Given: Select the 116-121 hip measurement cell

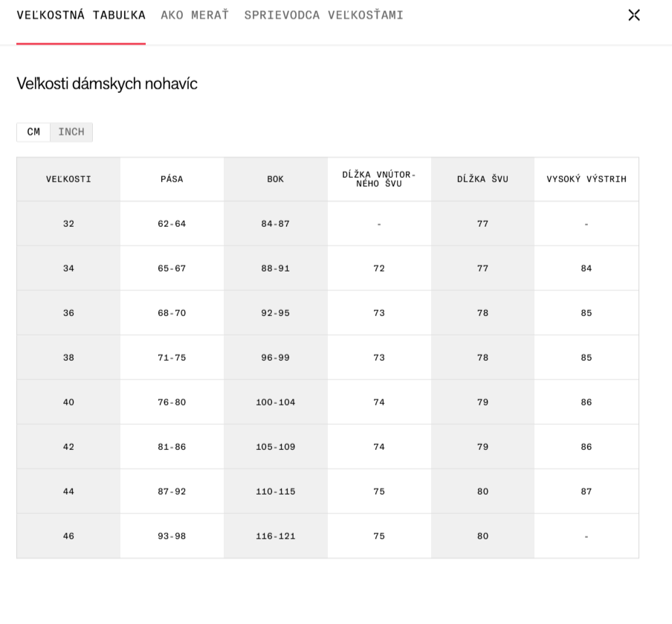Looking at the screenshot, I should pyautogui.click(x=276, y=536).
